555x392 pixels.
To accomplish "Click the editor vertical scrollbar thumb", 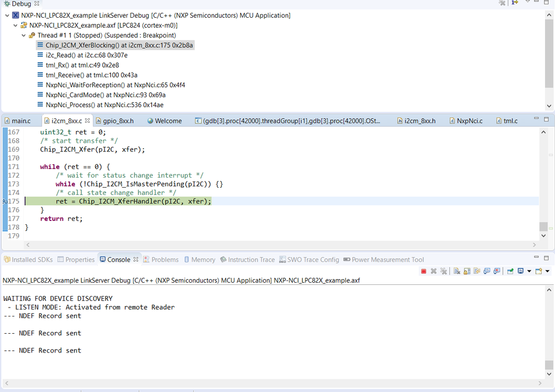I will 543,227.
